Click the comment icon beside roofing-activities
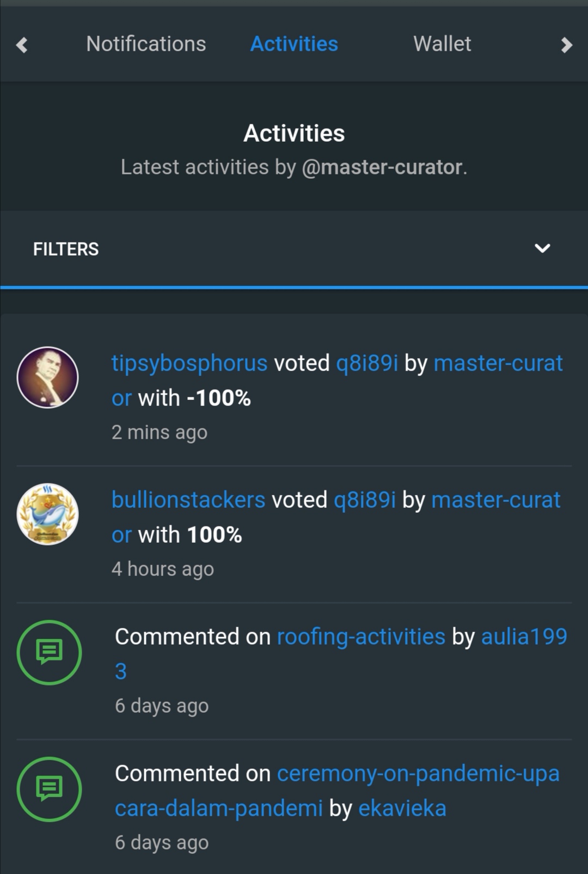Viewport: 588px width, 874px height. [49, 652]
